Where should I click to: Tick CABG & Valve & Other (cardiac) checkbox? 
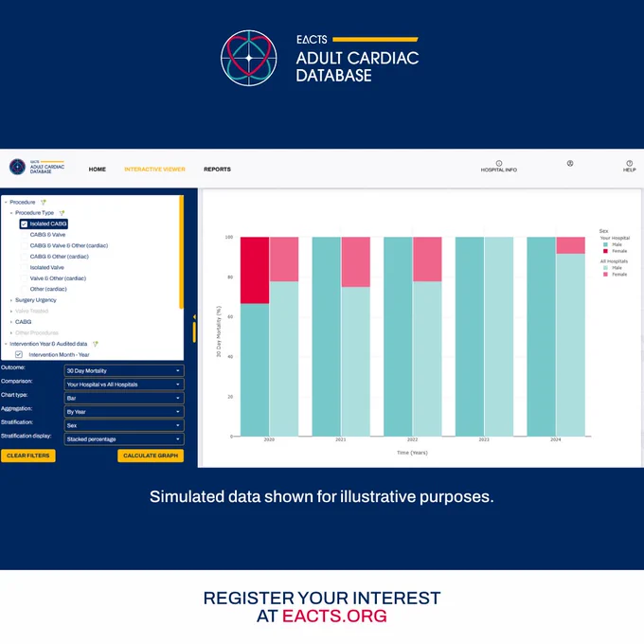coord(25,245)
